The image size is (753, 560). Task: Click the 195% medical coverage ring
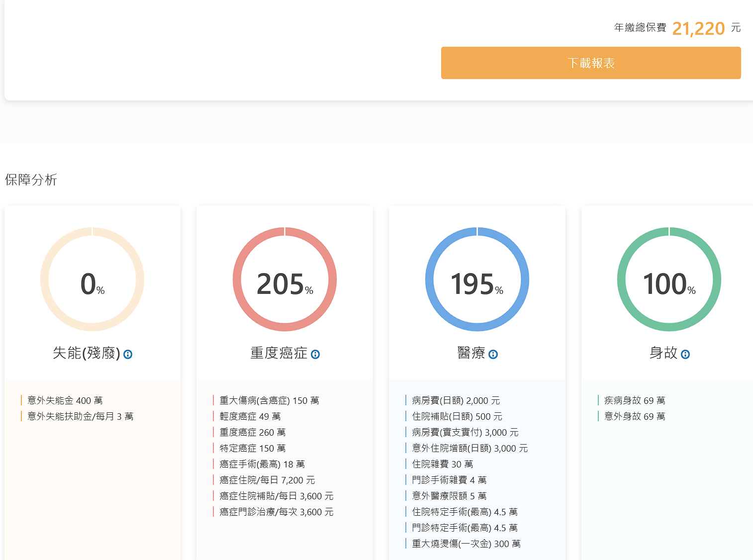pyautogui.click(x=477, y=280)
